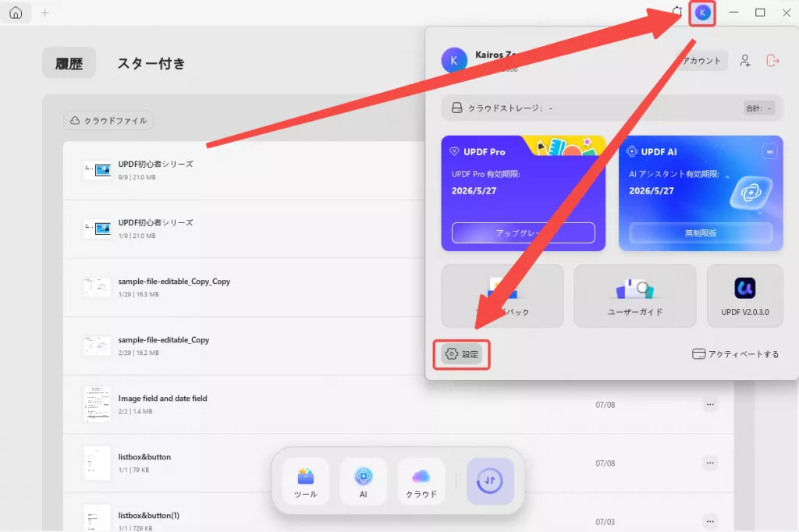Open 設定 settings button
The height and width of the screenshot is (532, 799).
462,354
